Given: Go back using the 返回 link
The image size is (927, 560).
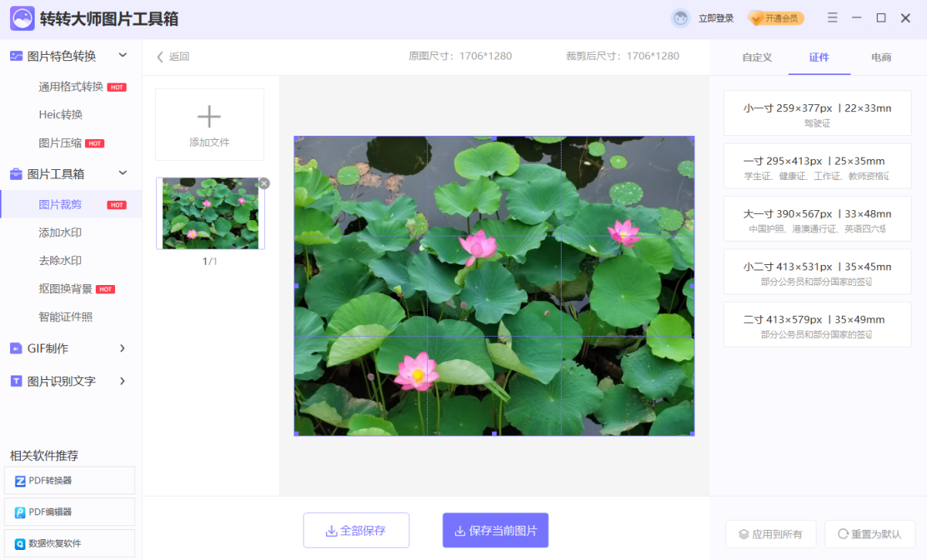Looking at the screenshot, I should pyautogui.click(x=173, y=56).
